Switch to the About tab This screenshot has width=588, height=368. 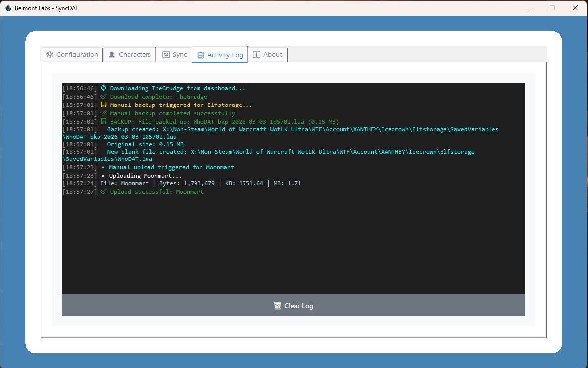[267, 54]
